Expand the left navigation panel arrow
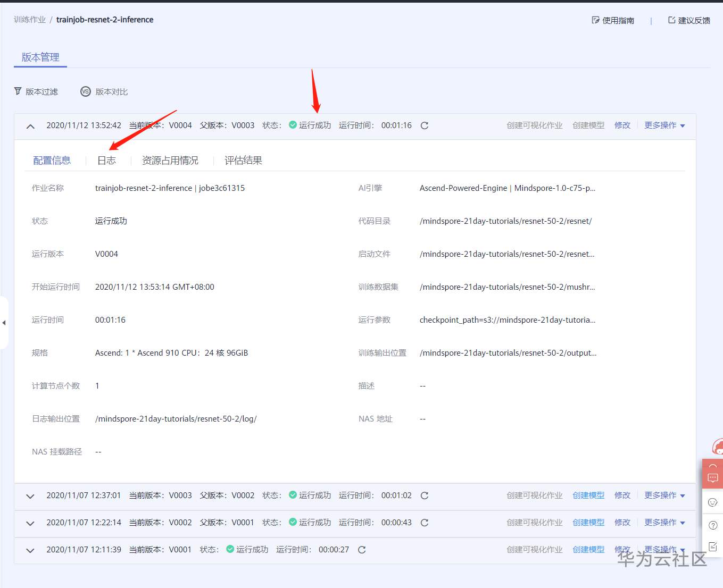Image resolution: width=723 pixels, height=588 pixels. tap(4, 323)
